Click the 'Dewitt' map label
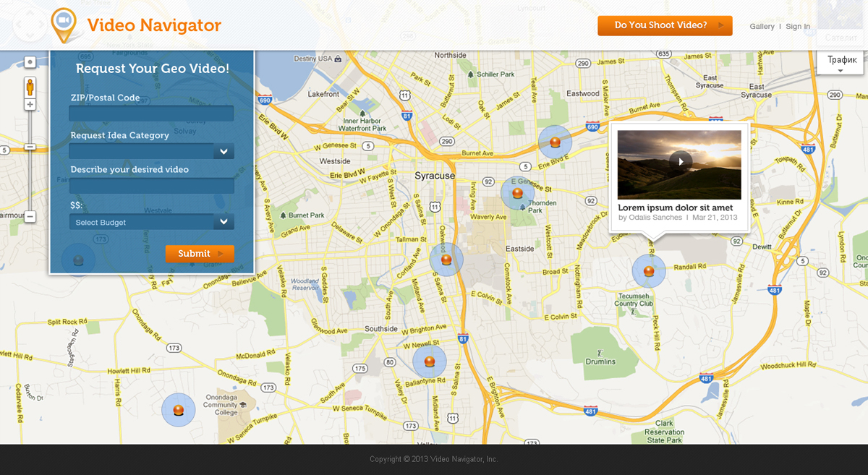The image size is (868, 475). (762, 247)
